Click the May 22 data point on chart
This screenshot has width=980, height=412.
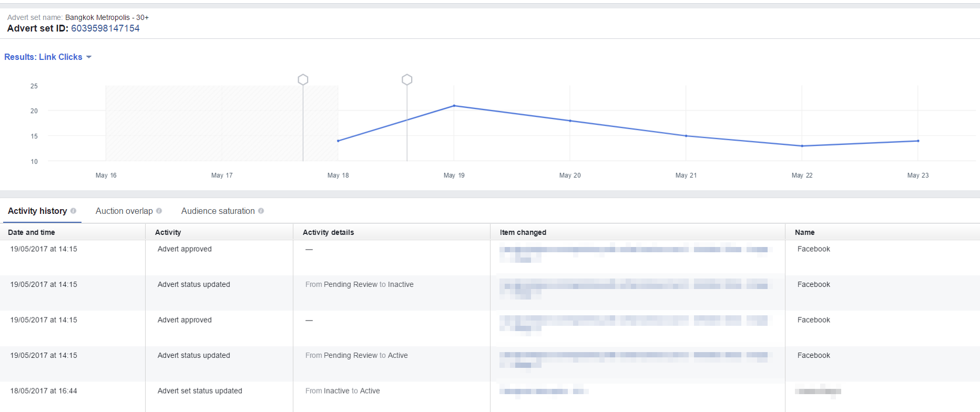pyautogui.click(x=802, y=146)
